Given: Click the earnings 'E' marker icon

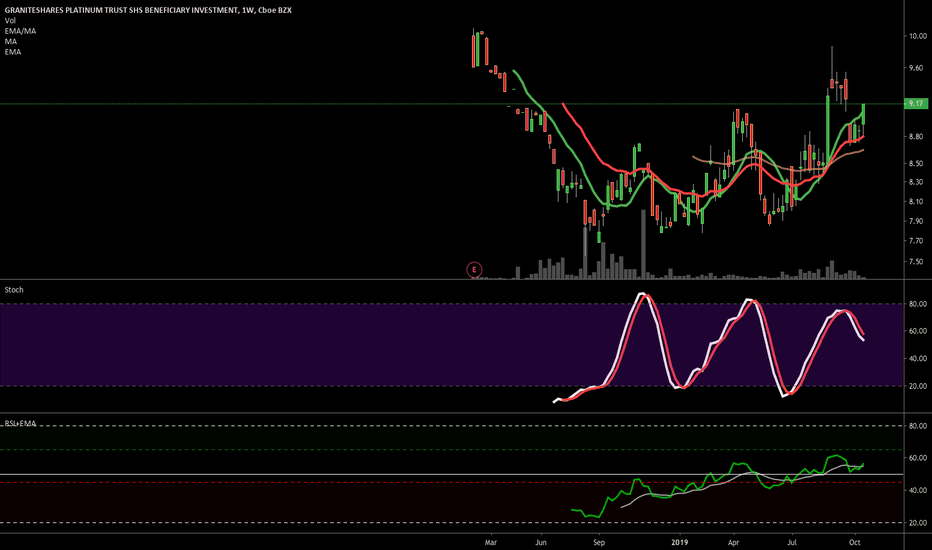Looking at the screenshot, I should pos(474,269).
